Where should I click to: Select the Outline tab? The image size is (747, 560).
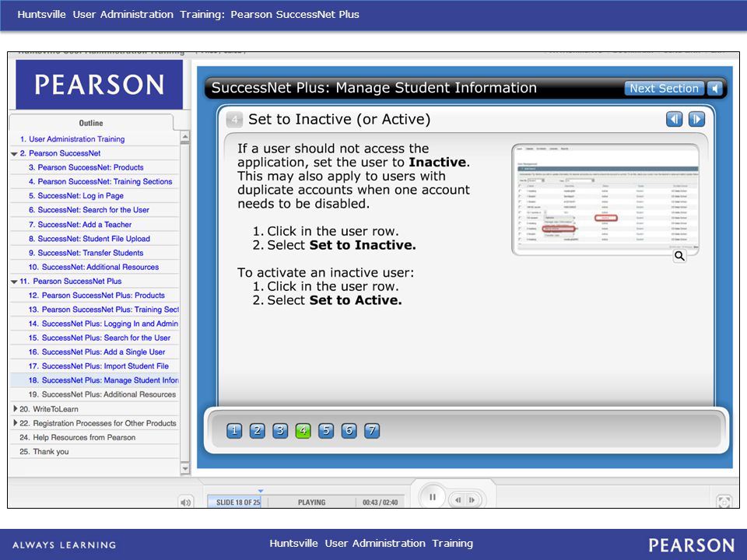pos(91,123)
